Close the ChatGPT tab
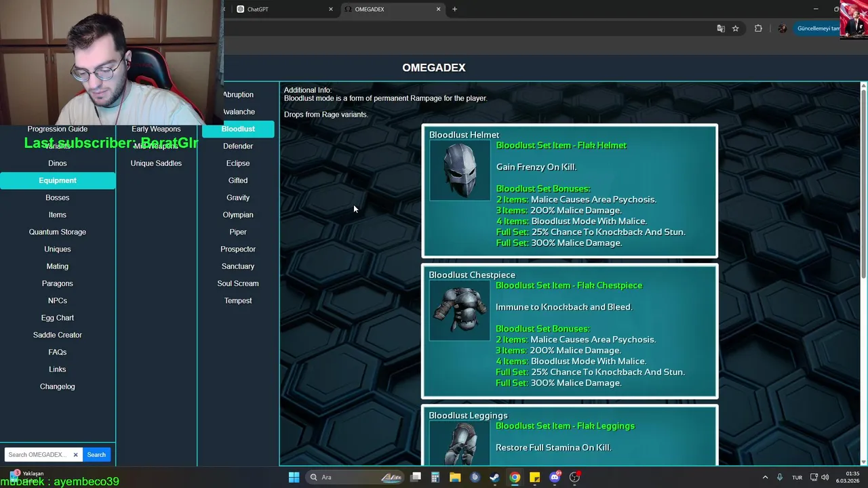The width and height of the screenshot is (868, 488). pyautogui.click(x=331, y=9)
